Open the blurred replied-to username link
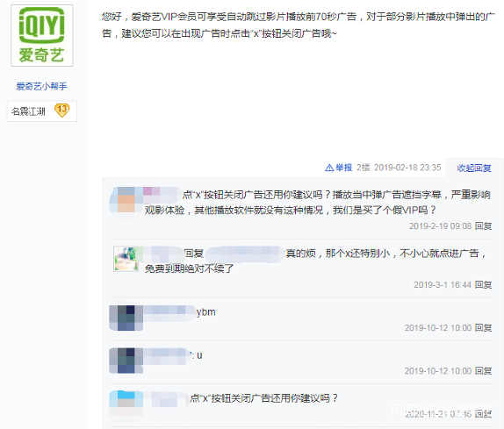Screen dimensions: 504x429 coord(245,254)
